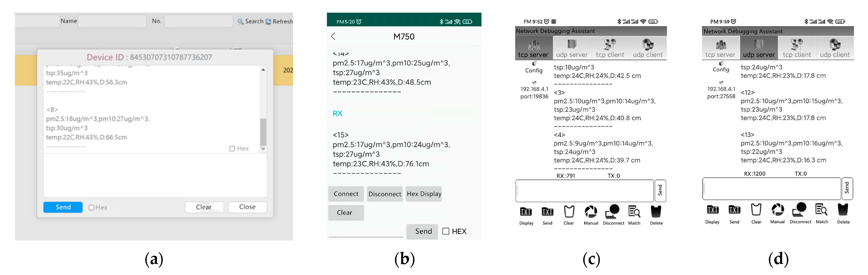Viewport: 868px width, 275px height.
Task: Enable the HEX checkbox in M750 app
Action: 446,231
